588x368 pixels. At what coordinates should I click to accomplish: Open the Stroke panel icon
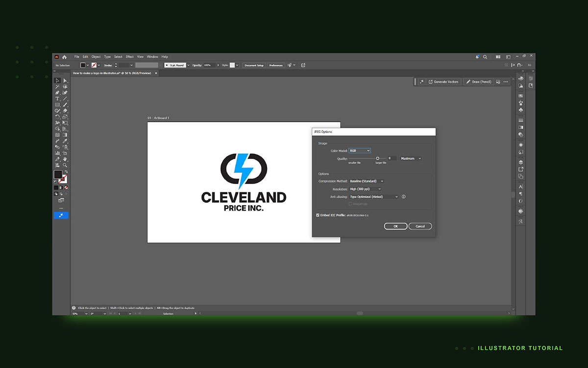(x=521, y=120)
